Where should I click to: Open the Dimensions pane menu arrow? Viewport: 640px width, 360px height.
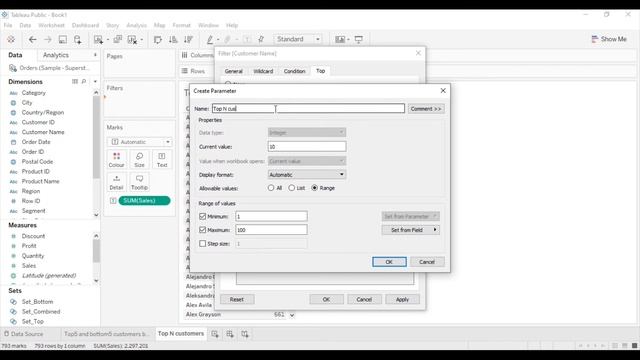(x=95, y=82)
